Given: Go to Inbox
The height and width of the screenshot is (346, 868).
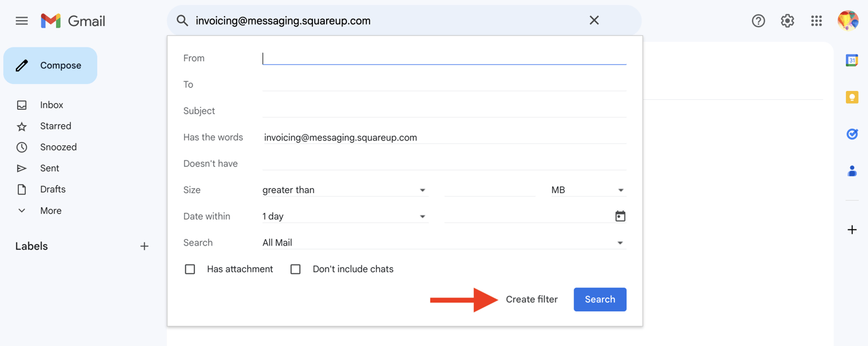Looking at the screenshot, I should 52,105.
